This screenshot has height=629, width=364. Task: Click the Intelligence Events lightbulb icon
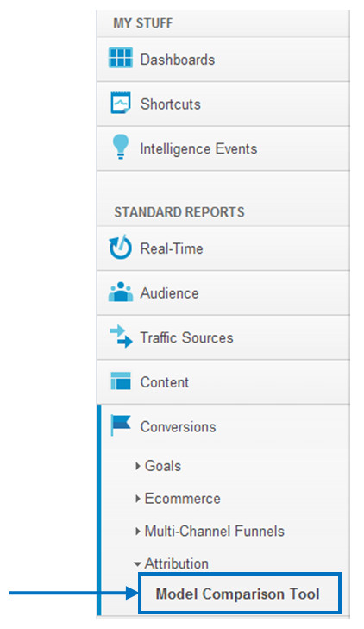point(120,147)
